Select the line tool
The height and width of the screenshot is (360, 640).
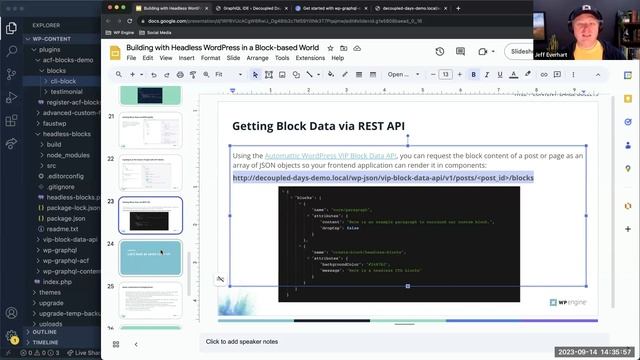click(x=309, y=75)
